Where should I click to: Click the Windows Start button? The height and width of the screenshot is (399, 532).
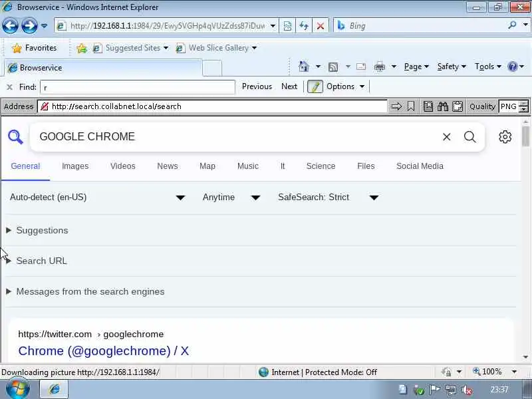(18, 389)
